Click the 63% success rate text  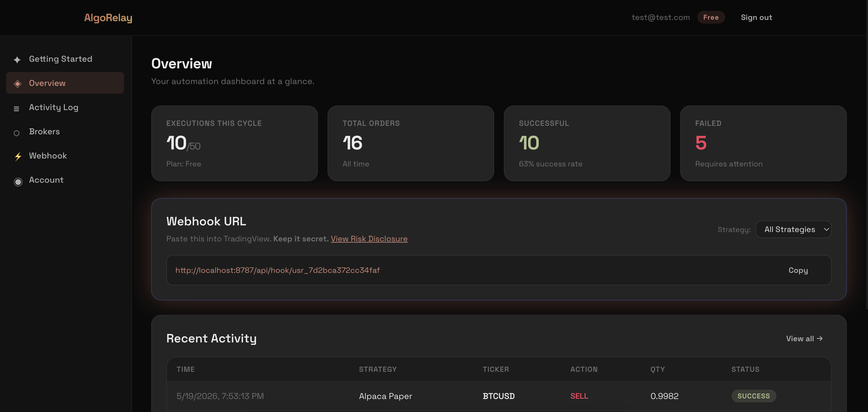pyautogui.click(x=550, y=164)
